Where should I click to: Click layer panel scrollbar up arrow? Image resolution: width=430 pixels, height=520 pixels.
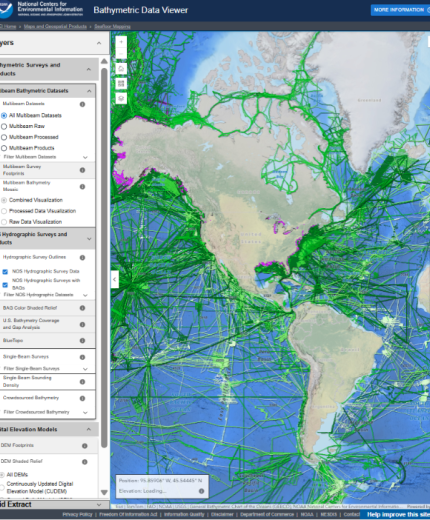(104, 61)
